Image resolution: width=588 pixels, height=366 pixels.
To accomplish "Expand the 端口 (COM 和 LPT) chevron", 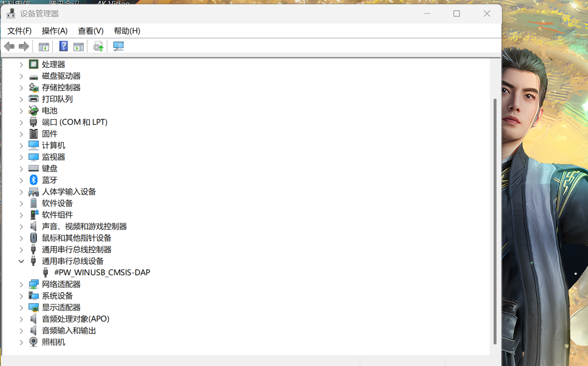I will [x=21, y=122].
